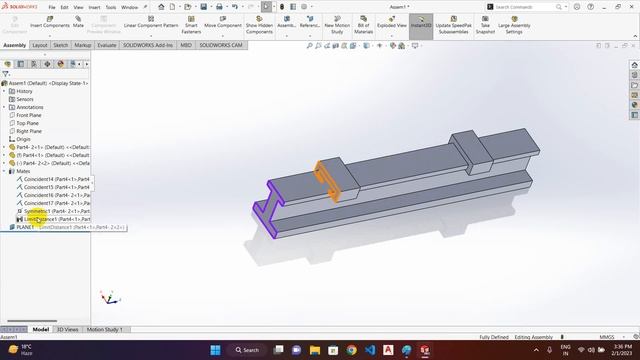Image resolution: width=640 pixels, height=360 pixels.
Task: Select the Mate tool
Action: [78, 22]
